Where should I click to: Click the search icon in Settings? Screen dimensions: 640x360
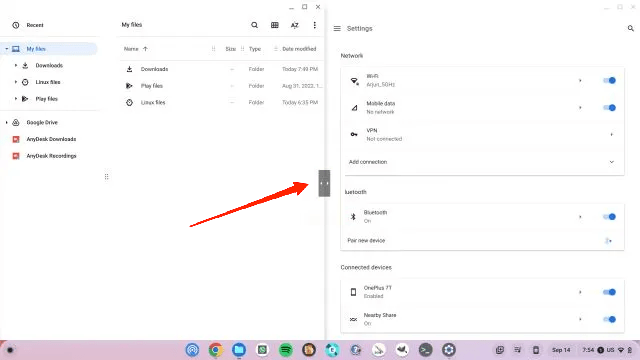point(631,28)
